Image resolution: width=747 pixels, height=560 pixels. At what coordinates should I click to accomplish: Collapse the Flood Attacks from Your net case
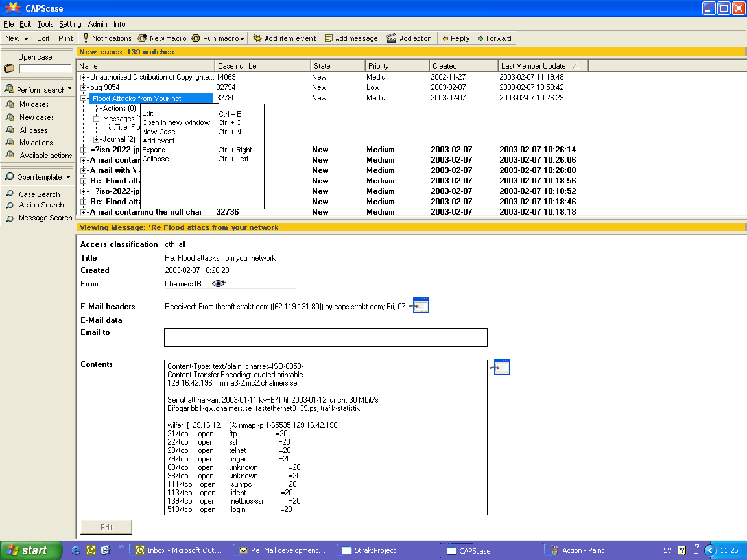[84, 99]
